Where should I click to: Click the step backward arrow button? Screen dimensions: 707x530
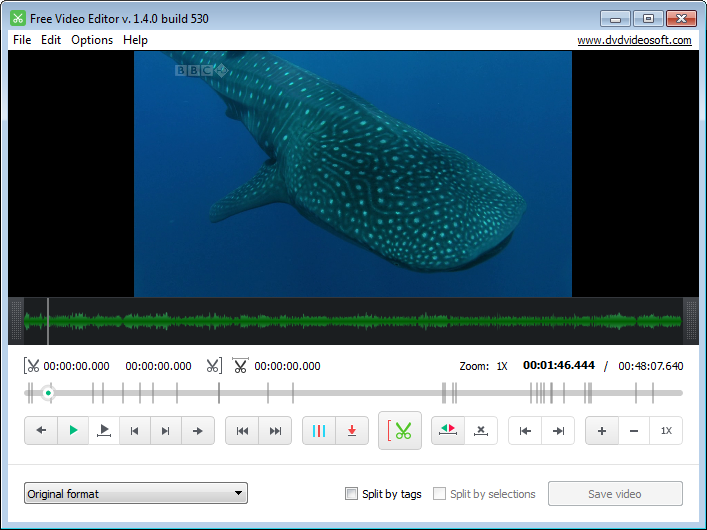pyautogui.click(x=41, y=431)
